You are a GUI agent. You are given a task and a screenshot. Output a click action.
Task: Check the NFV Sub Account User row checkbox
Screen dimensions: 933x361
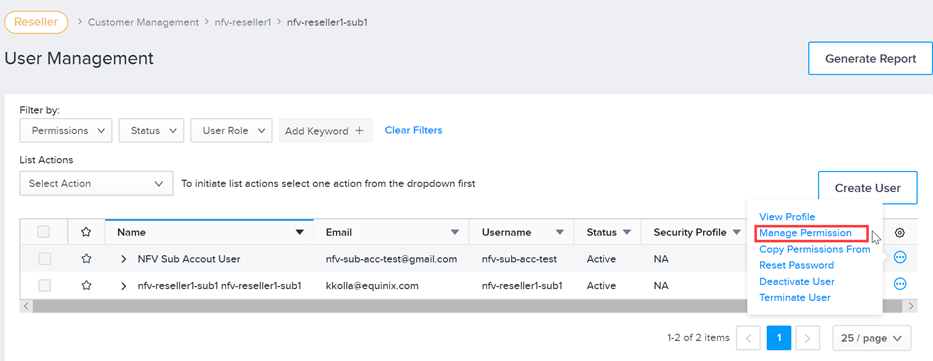(44, 259)
